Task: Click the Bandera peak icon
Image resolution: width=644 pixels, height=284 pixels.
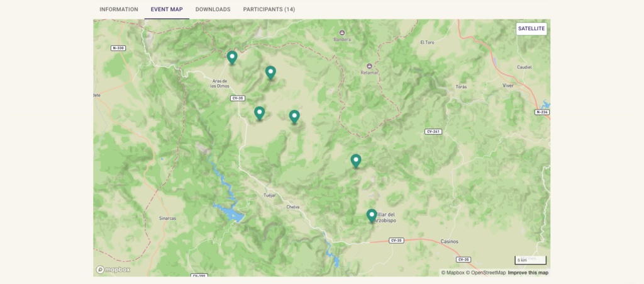Action: [x=342, y=33]
